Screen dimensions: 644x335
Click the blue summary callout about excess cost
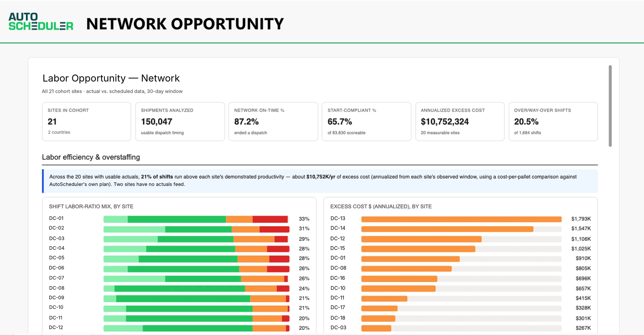(320, 181)
